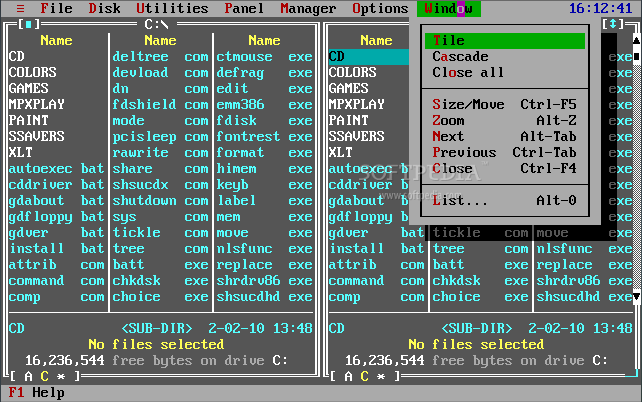The width and height of the screenshot is (642, 402).
Task: Select chkdsk exe in left panel
Action: [160, 280]
